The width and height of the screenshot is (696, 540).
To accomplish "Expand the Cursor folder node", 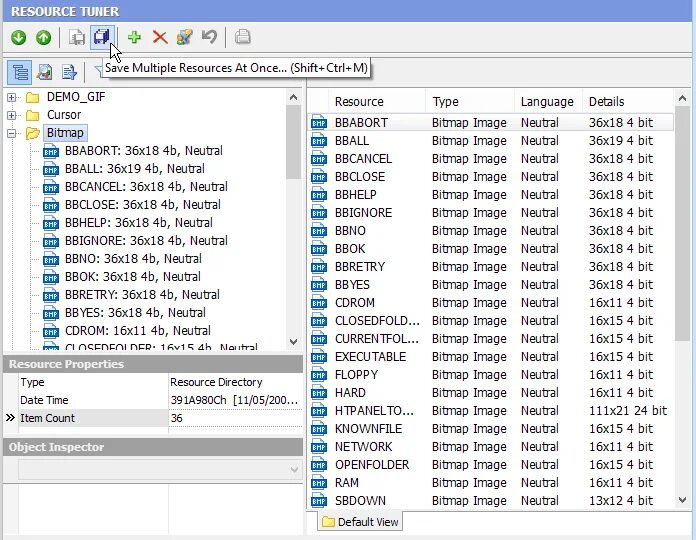I will [x=12, y=115].
